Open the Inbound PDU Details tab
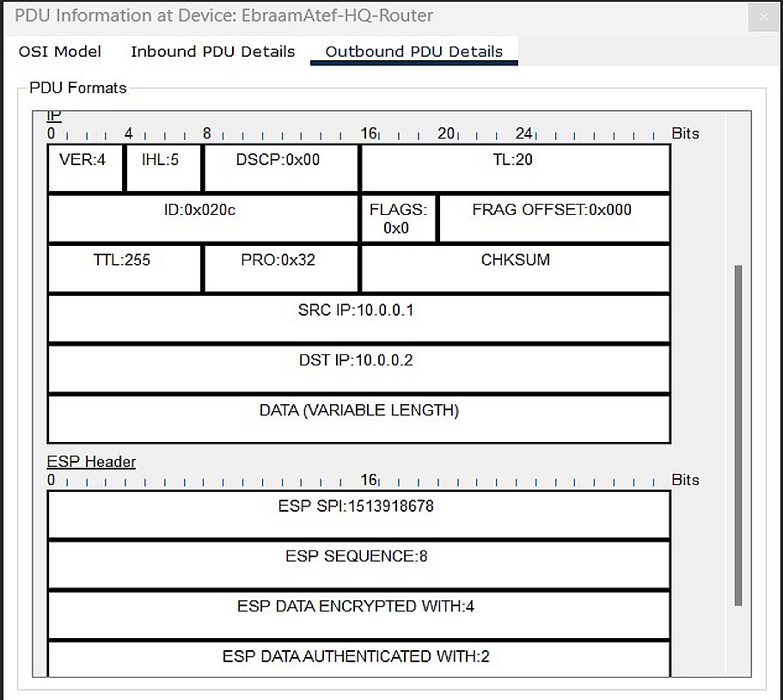This screenshot has height=700, width=783. click(213, 51)
